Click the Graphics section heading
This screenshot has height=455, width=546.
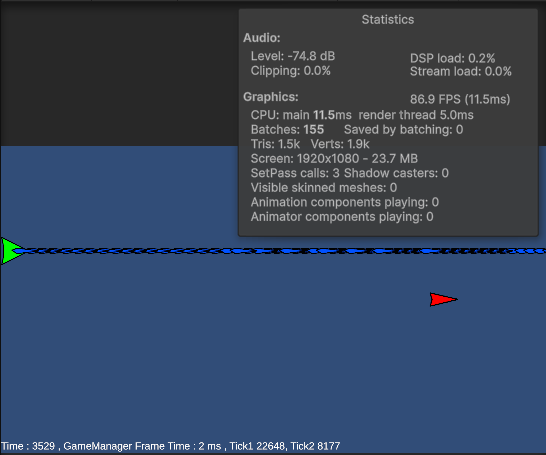271,97
